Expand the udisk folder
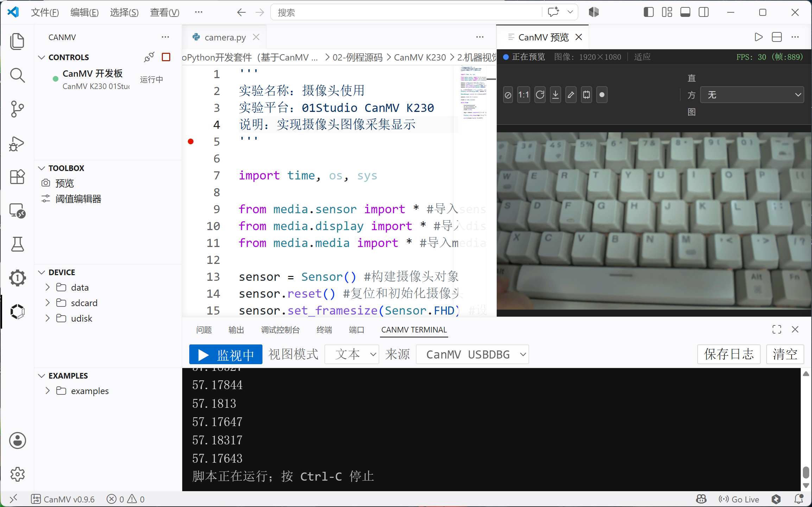 coord(48,318)
